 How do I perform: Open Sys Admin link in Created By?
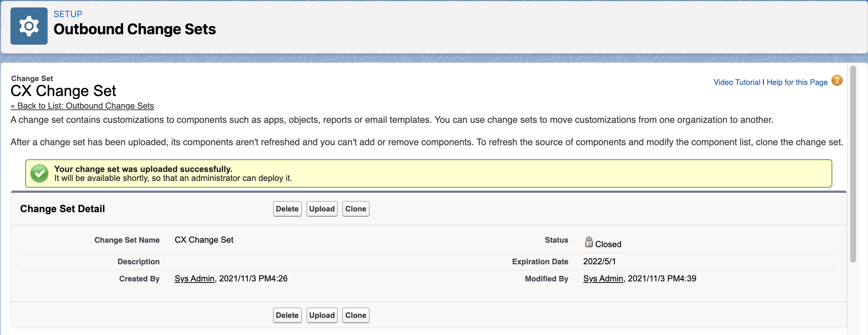[x=195, y=278]
